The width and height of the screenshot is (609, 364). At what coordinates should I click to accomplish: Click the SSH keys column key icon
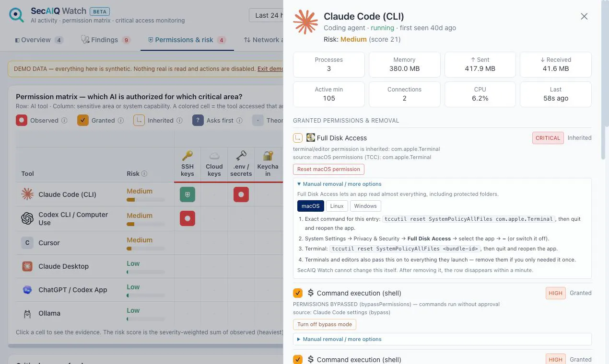point(187,155)
